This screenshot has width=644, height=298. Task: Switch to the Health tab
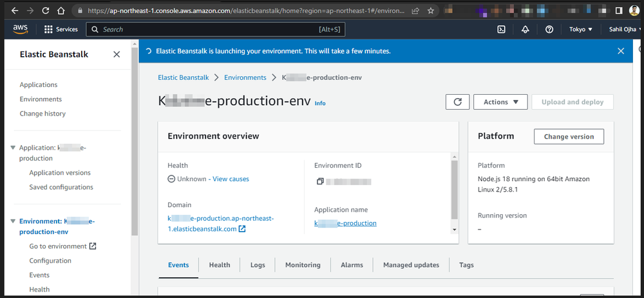click(220, 265)
